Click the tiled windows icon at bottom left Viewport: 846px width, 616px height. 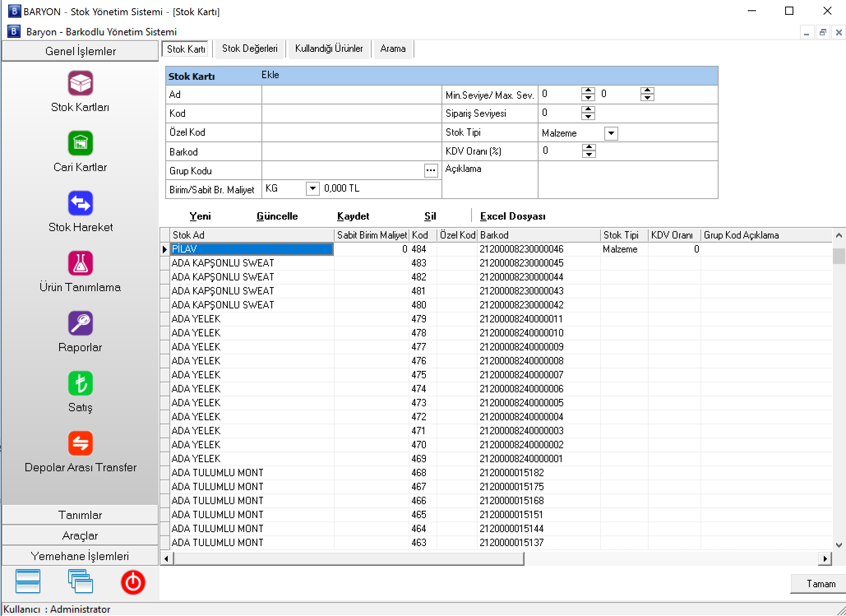point(28,581)
